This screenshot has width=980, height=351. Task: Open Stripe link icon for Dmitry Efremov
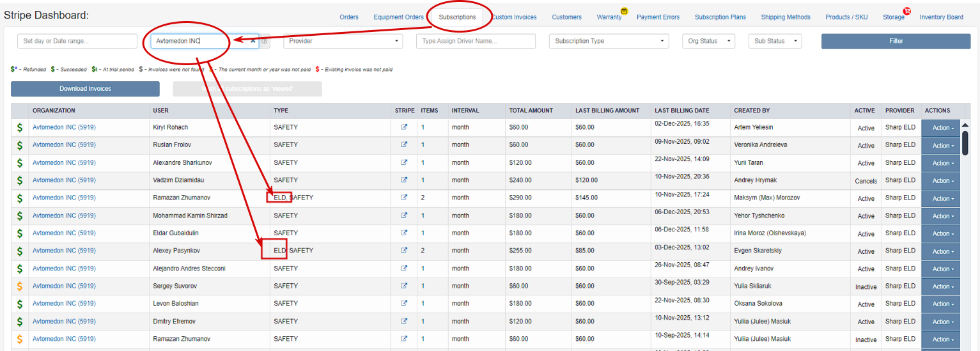pos(404,321)
